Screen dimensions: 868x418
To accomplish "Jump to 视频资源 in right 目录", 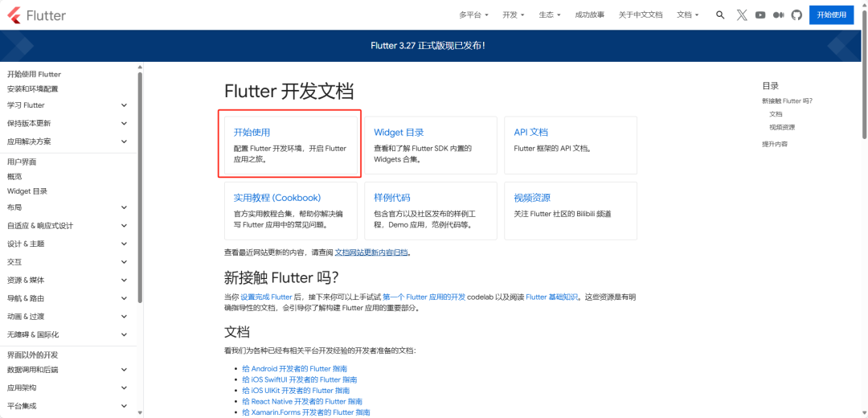I will (x=782, y=127).
